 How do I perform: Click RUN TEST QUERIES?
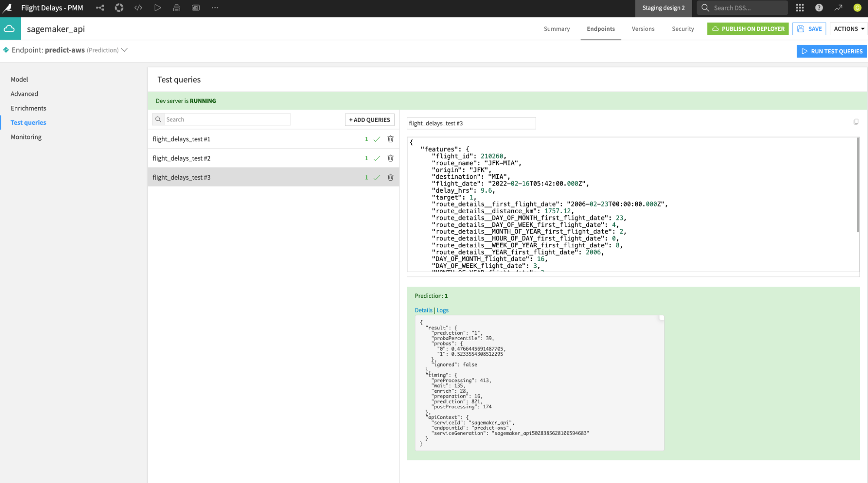pyautogui.click(x=832, y=51)
